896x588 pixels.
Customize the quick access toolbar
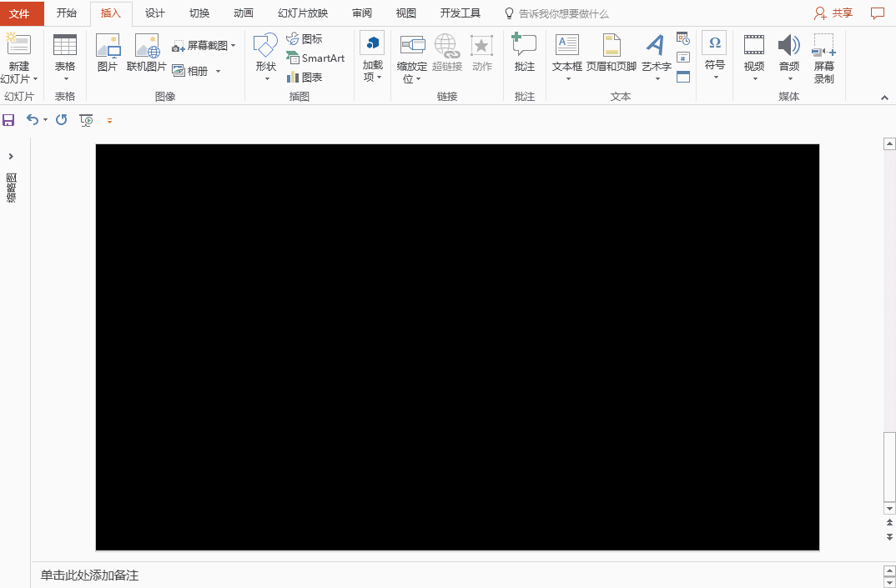110,121
